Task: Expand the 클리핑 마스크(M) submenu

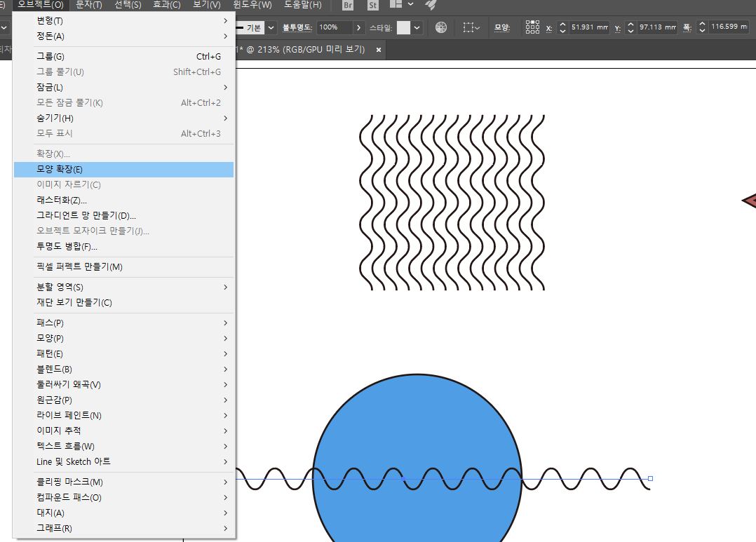Action: tap(124, 482)
